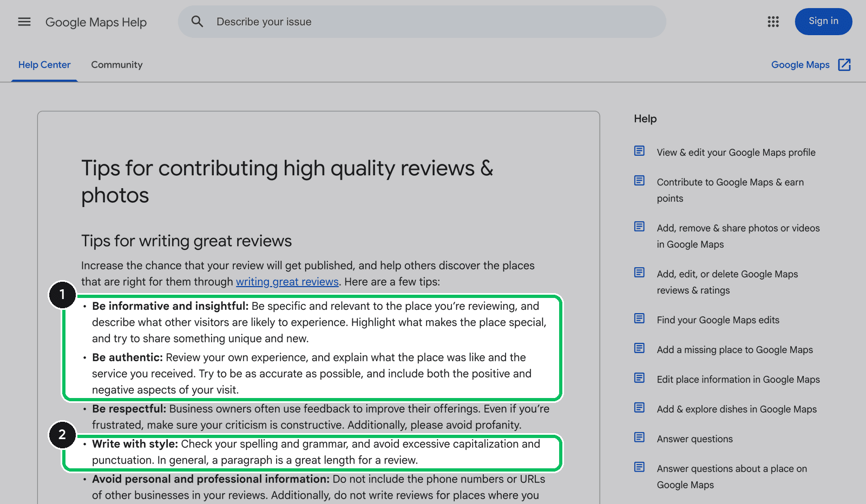
Task: Click article icon for Edit place information
Action: pos(639,378)
